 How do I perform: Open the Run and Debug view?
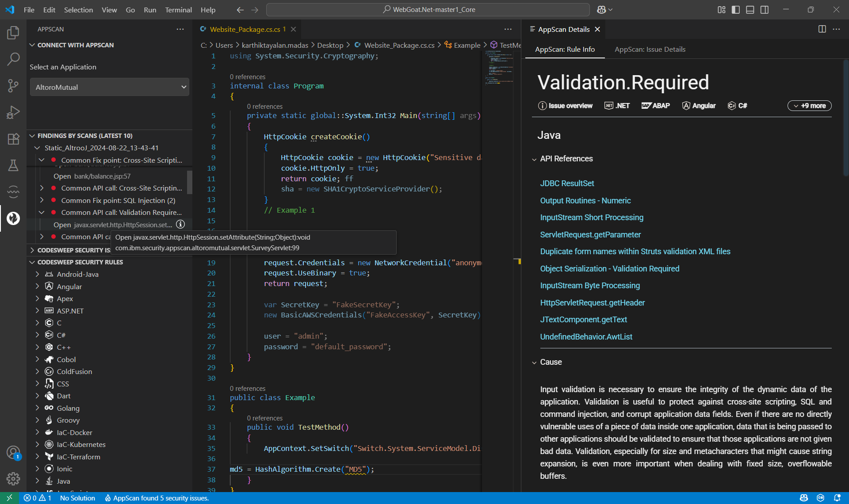(13, 112)
